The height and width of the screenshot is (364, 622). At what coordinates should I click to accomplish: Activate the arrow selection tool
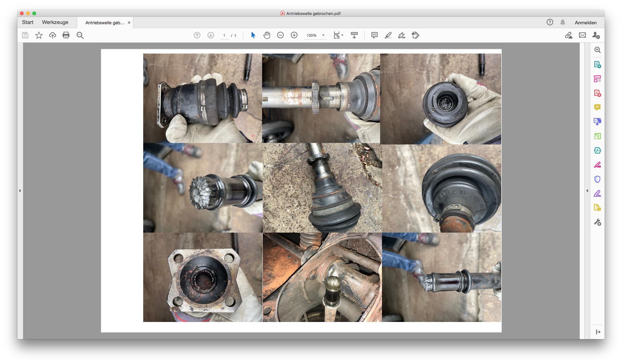[x=253, y=35]
